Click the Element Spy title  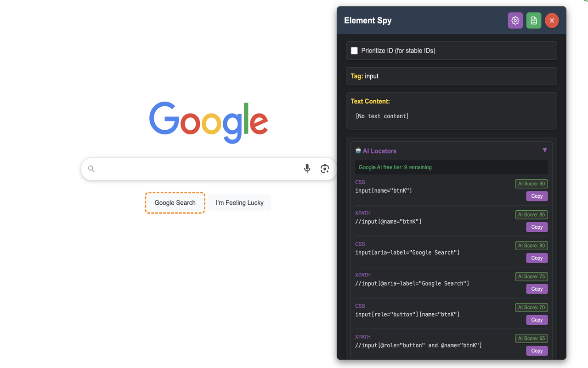click(x=368, y=20)
